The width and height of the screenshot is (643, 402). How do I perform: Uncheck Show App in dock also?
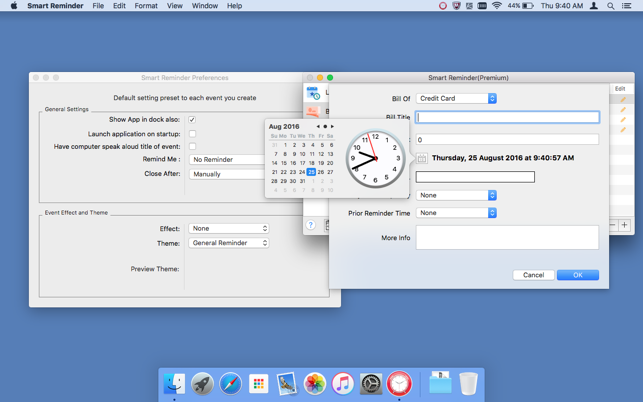(x=192, y=120)
